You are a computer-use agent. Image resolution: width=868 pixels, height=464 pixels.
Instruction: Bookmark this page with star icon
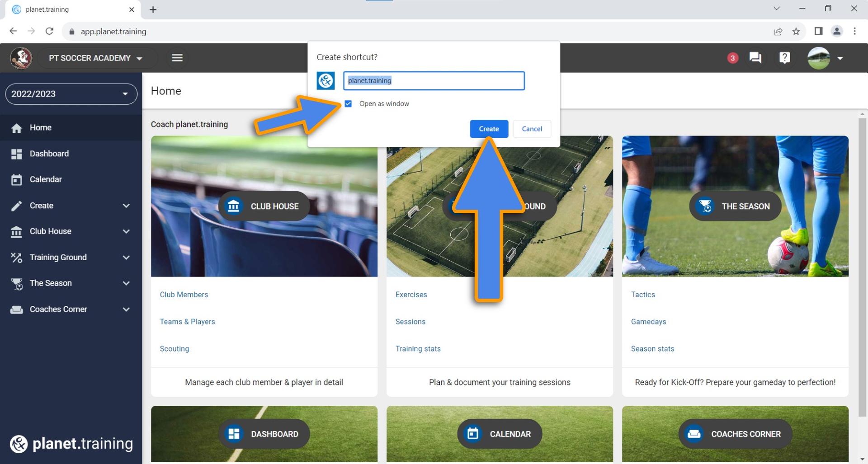click(796, 31)
